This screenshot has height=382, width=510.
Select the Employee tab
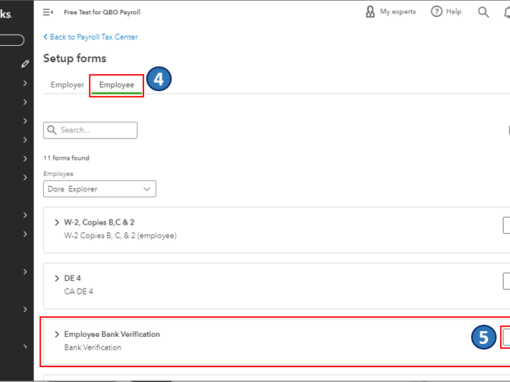tap(117, 85)
